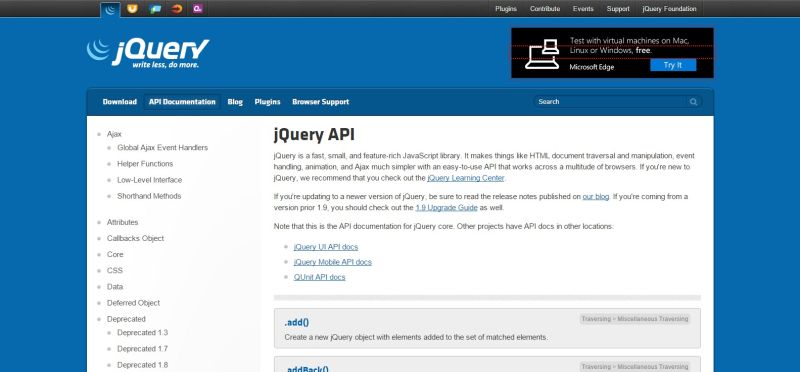Go to the Download tab
This screenshot has height=372, width=800.
120,102
